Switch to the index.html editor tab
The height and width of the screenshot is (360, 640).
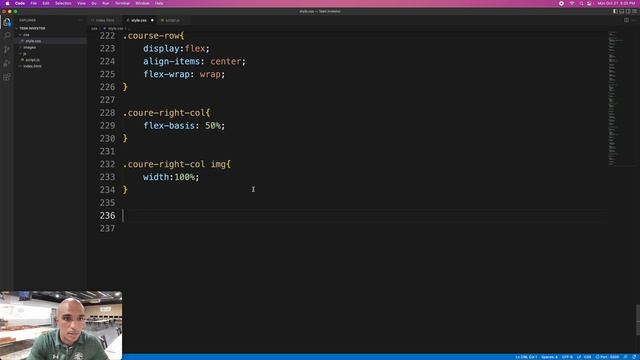(104, 20)
